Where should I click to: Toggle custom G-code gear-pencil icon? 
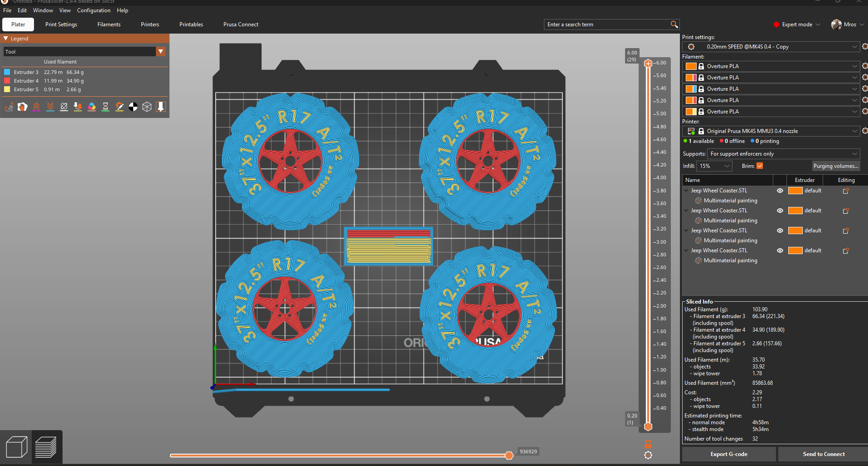point(119,107)
